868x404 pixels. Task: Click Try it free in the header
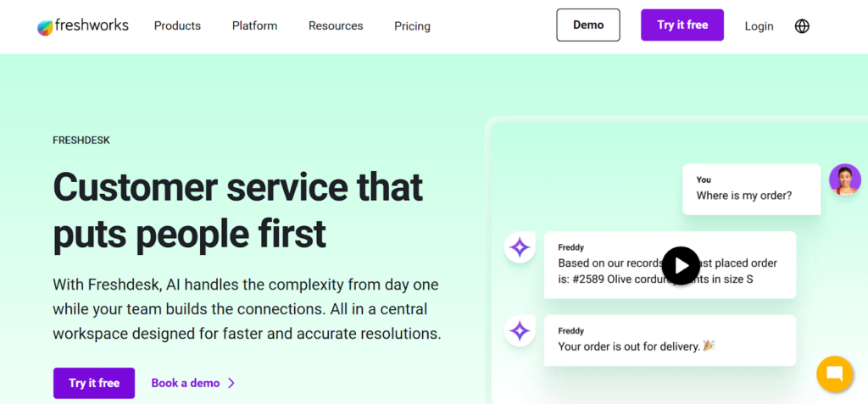point(682,25)
